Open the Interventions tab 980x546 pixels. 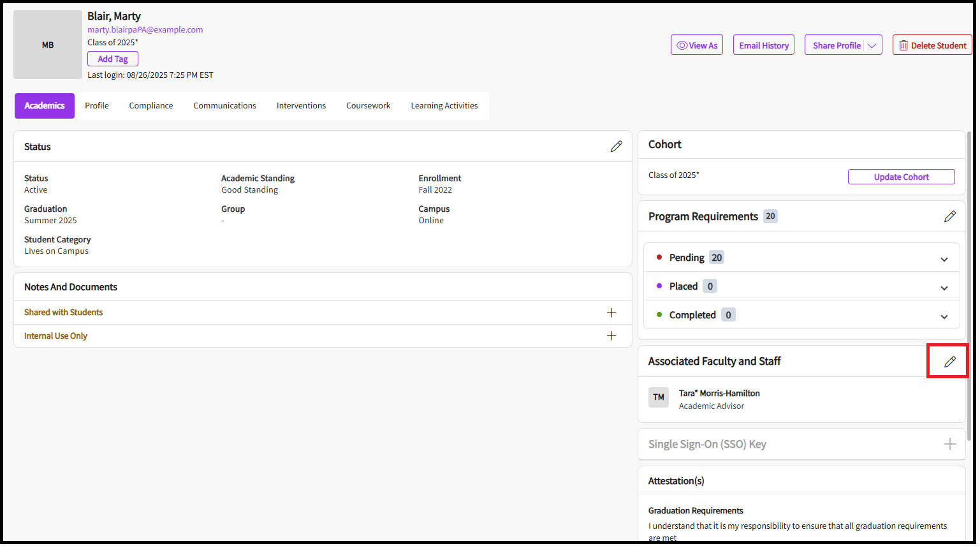(x=301, y=106)
